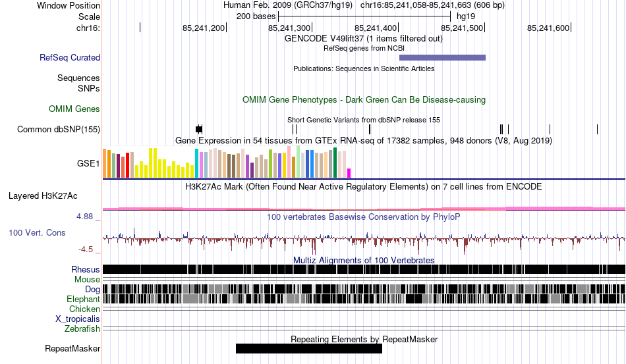This screenshot has width=626, height=364.
Task: Click the dark green GTEx expression bar
Action: click(335, 163)
